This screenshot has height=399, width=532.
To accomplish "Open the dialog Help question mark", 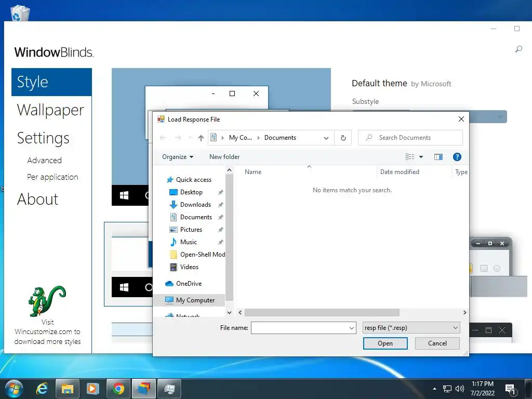I will point(457,157).
